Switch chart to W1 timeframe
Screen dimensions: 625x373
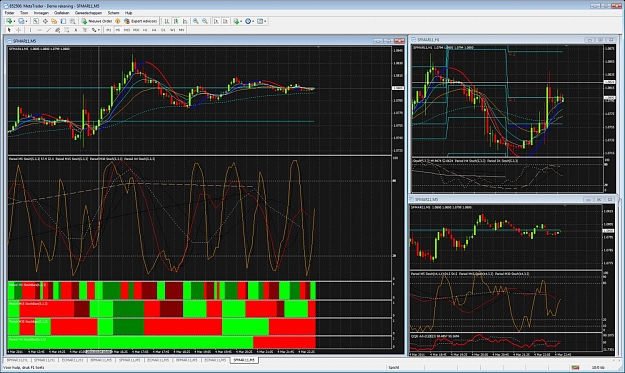tap(173, 30)
